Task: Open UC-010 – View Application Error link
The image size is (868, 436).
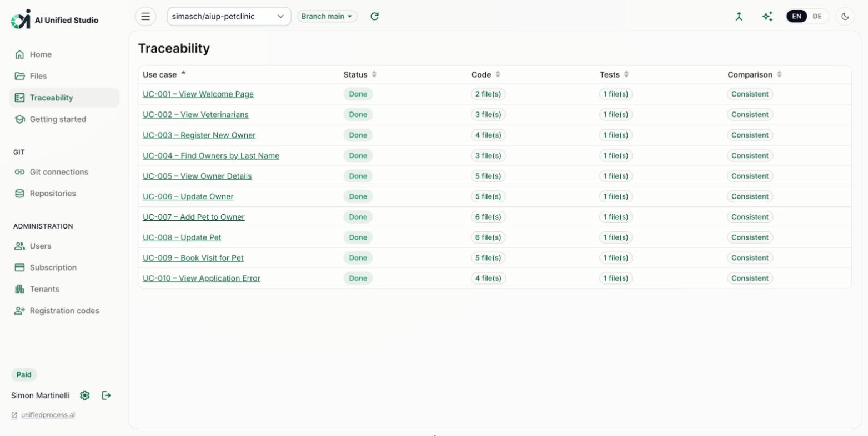Action: [x=202, y=278]
